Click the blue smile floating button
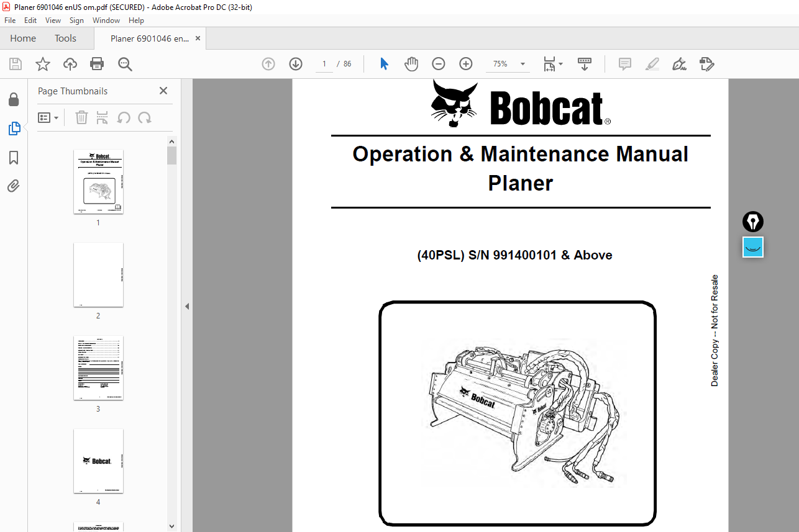Viewport: 799px width, 532px height. (x=753, y=247)
